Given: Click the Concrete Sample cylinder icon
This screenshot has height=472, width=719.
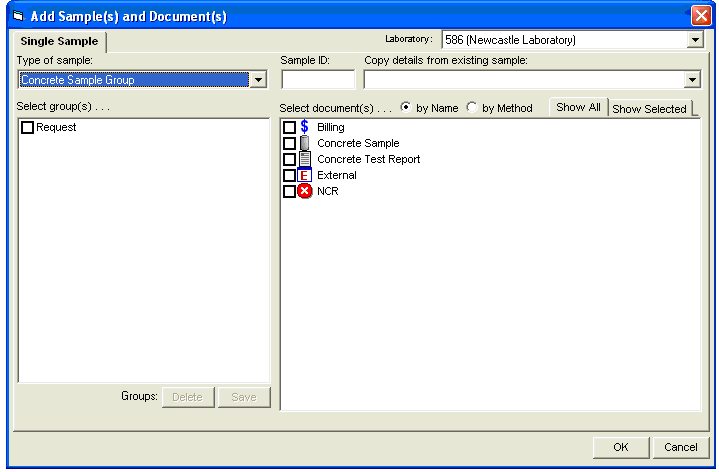Looking at the screenshot, I should click(x=304, y=143).
